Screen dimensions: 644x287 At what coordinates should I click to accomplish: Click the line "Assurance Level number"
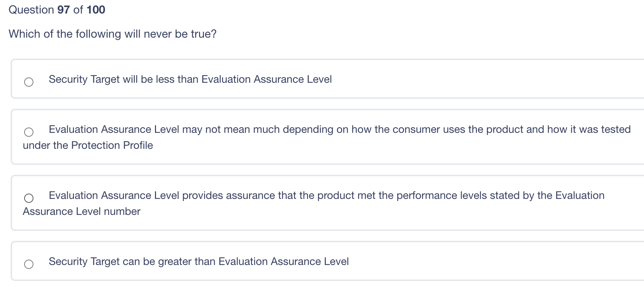coord(82,211)
